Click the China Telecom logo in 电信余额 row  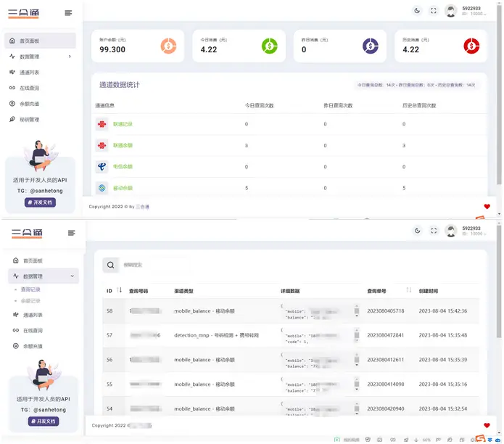[102, 167]
